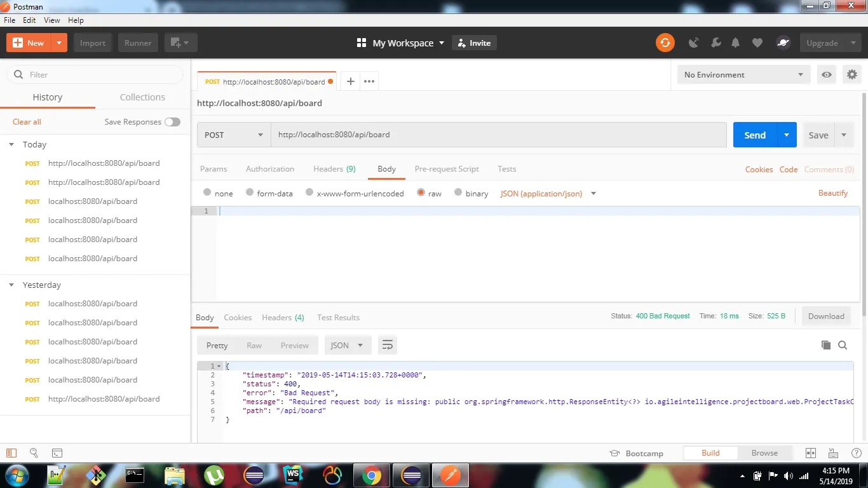This screenshot has width=868, height=488.
Task: Open the View menu
Action: tap(52, 20)
